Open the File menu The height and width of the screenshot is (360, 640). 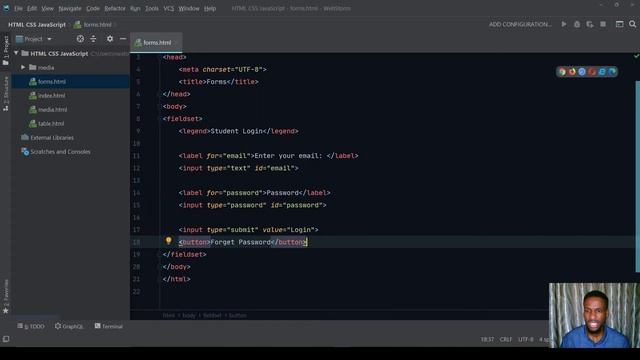pyautogui.click(x=18, y=8)
